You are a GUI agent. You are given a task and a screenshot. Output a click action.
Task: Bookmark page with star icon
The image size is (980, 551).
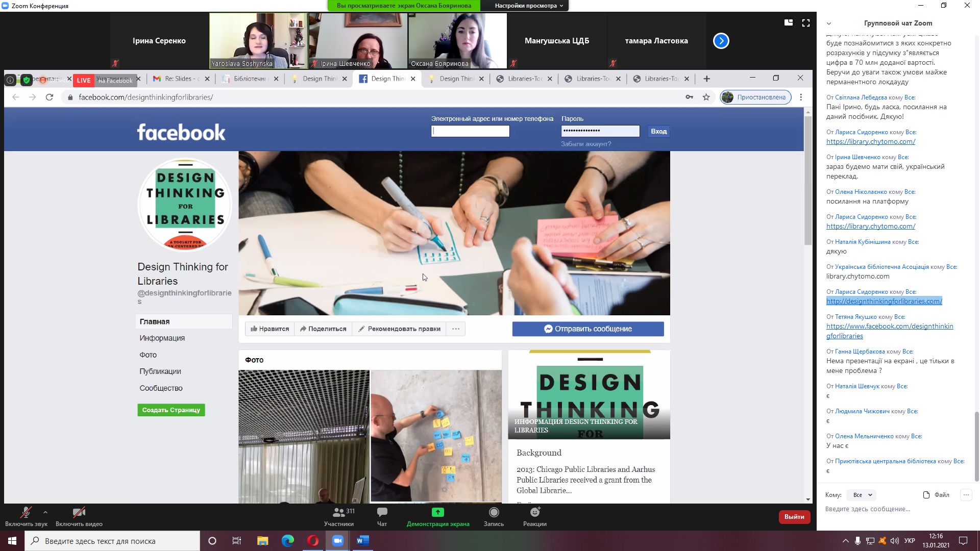pyautogui.click(x=706, y=97)
